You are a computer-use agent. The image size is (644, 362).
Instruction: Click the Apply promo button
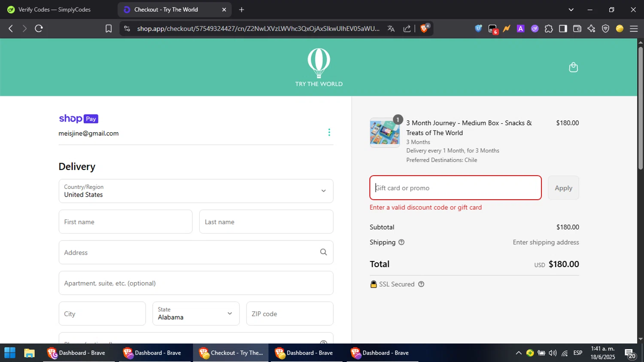563,188
